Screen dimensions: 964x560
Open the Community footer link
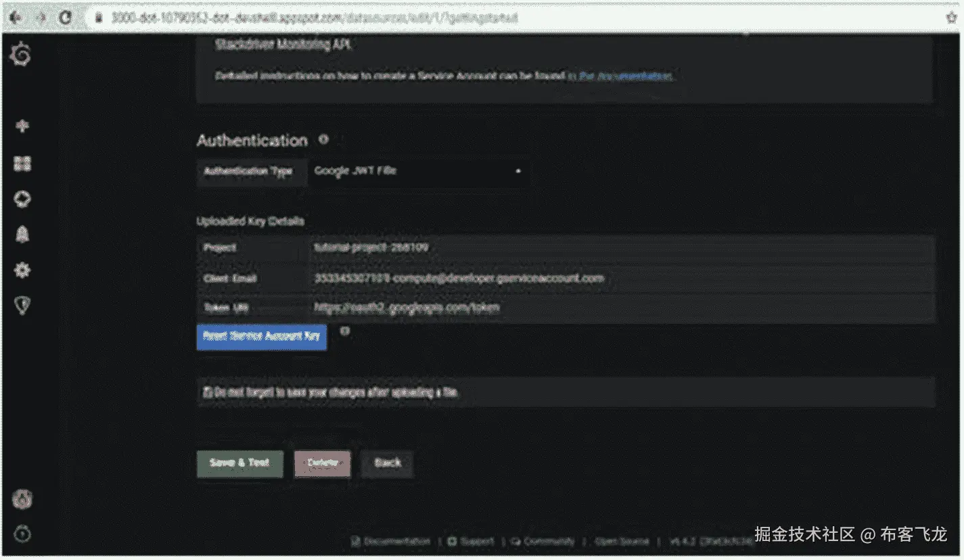[543, 541]
